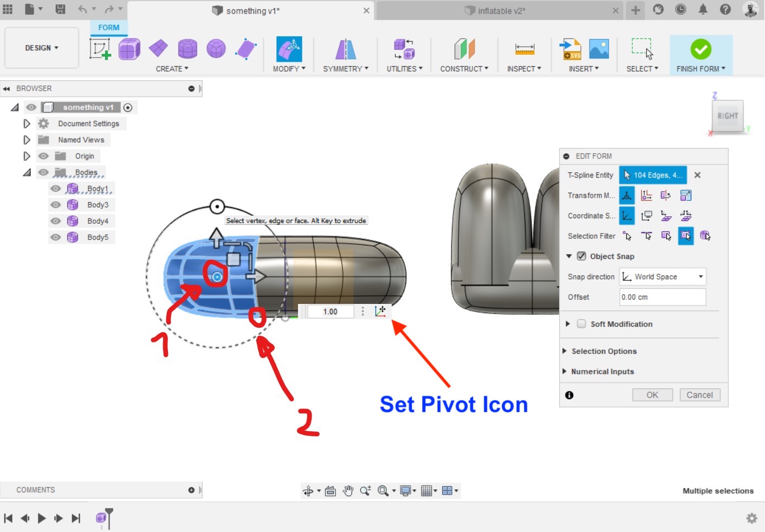
Task: Select the Sphere primitive in Create toolbar
Action: click(x=216, y=48)
